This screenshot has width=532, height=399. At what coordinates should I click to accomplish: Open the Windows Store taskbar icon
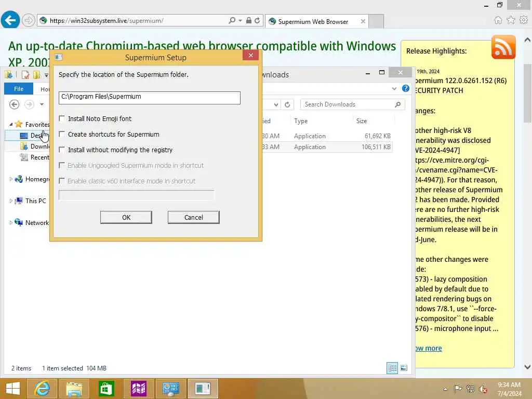click(106, 389)
